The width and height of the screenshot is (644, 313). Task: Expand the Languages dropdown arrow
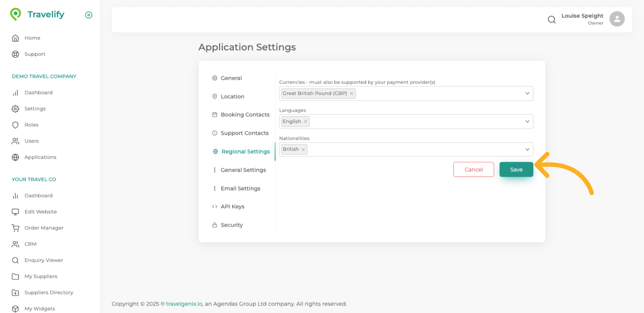pyautogui.click(x=527, y=121)
